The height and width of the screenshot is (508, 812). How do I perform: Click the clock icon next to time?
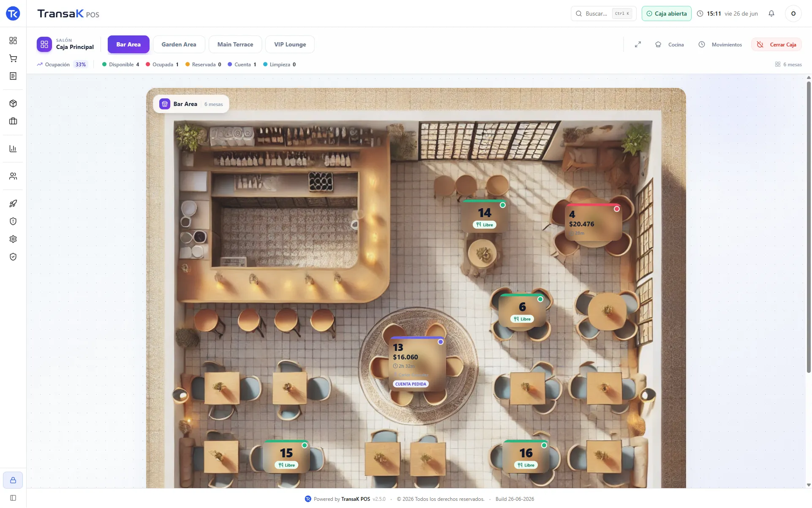[x=700, y=14]
